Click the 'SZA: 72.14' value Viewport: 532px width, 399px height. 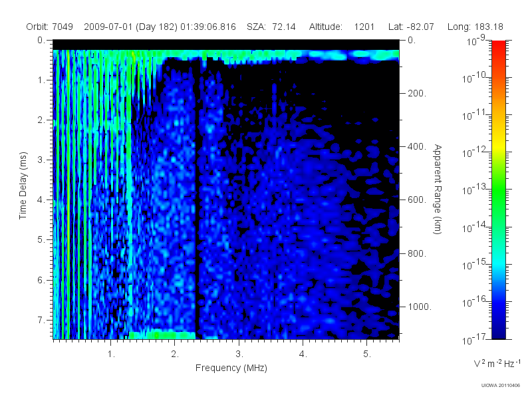[x=271, y=27]
